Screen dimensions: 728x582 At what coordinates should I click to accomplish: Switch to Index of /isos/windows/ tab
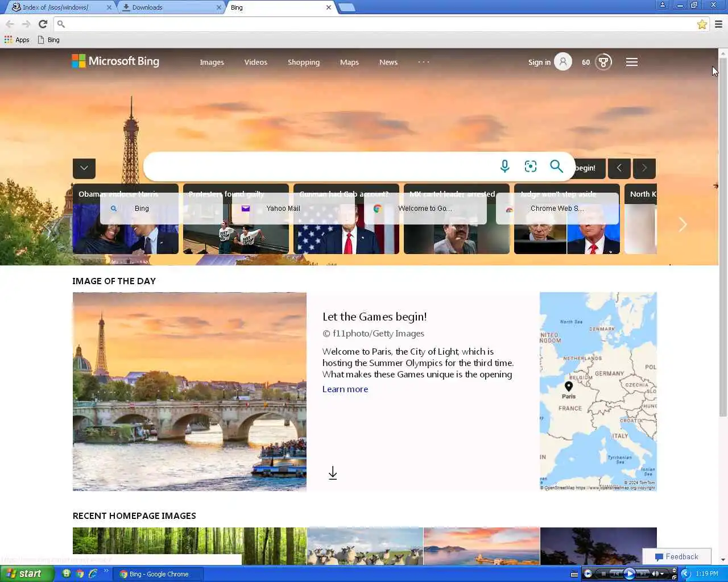(x=60, y=7)
